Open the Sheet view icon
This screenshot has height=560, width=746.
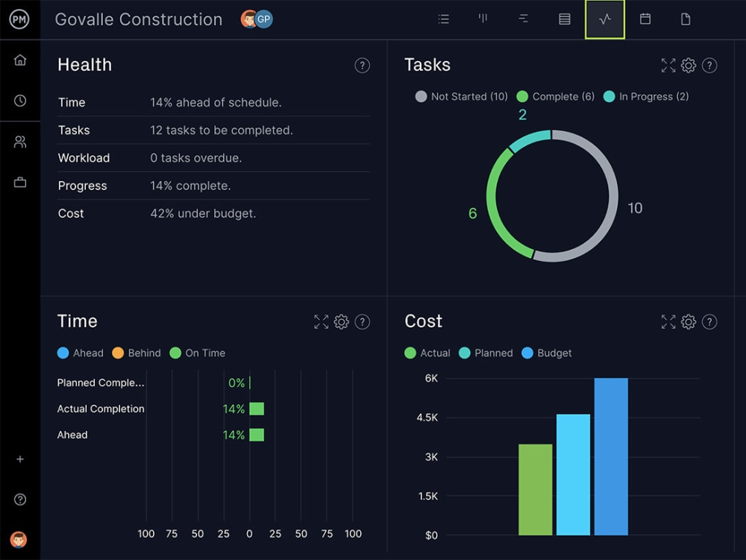[564, 19]
